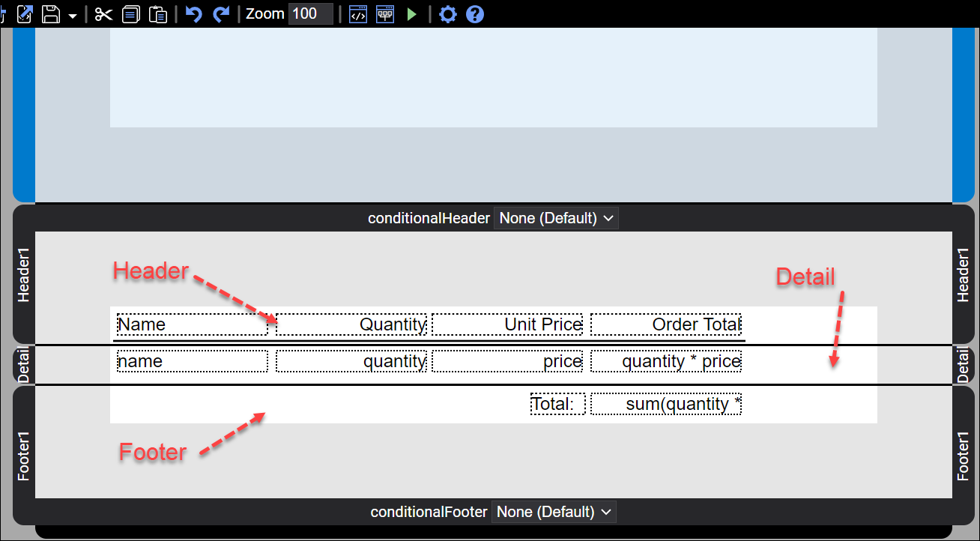
Task: Select the left Header1 band label
Action: [x=24, y=279]
